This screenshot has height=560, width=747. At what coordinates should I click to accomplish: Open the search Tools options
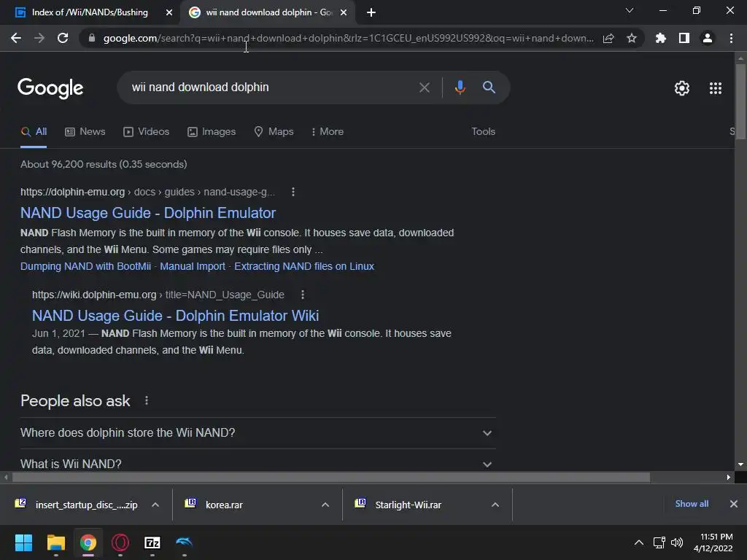click(483, 132)
